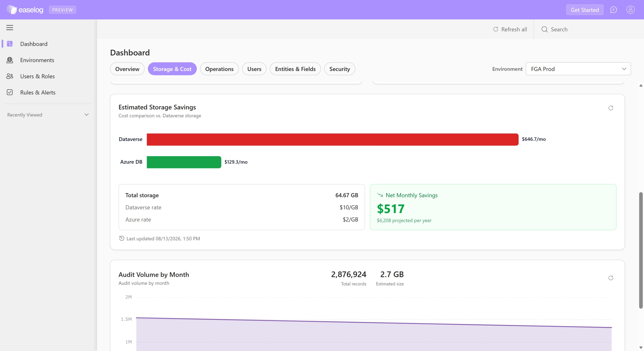Click the Get Started button
The width and height of the screenshot is (644, 351).
[x=585, y=10]
